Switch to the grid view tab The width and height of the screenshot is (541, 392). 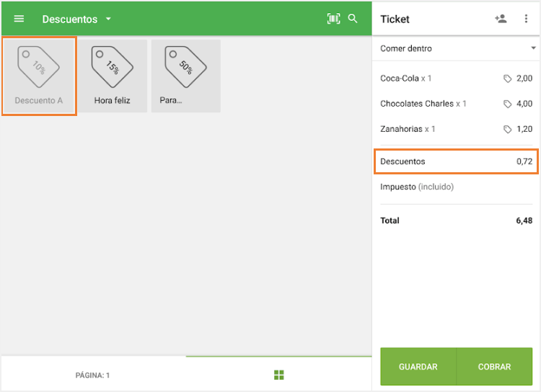pos(278,375)
